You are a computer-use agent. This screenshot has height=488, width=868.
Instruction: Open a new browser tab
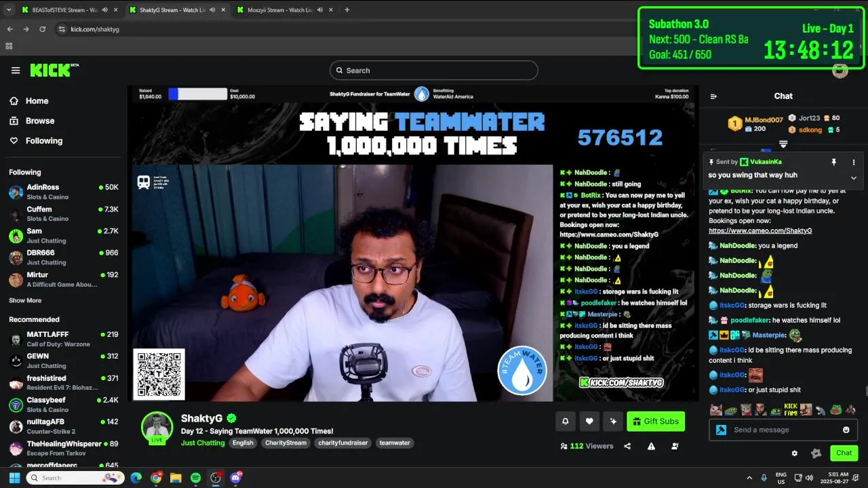(x=347, y=10)
